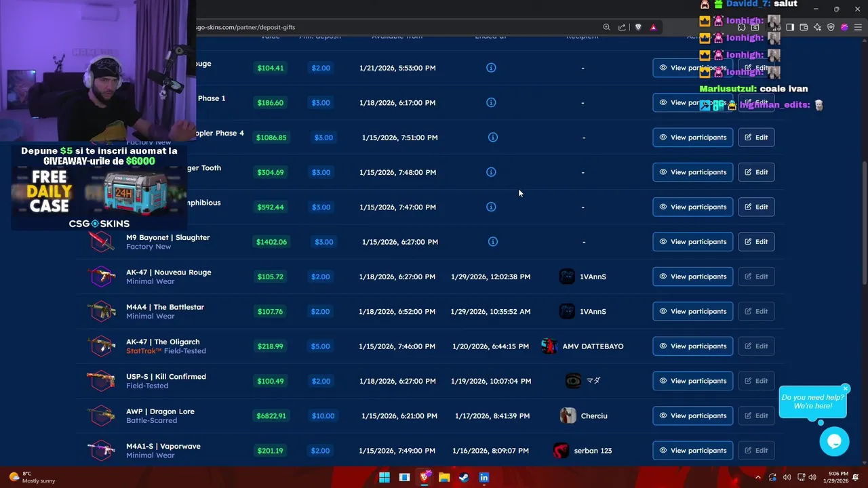Click the Brave browser taskbar icon

point(425,477)
